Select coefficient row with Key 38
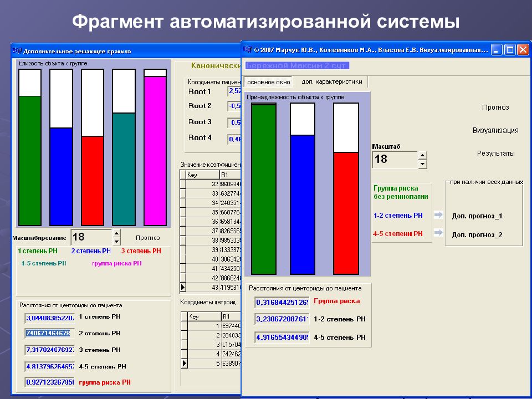The image size is (532, 399). (x=211, y=240)
